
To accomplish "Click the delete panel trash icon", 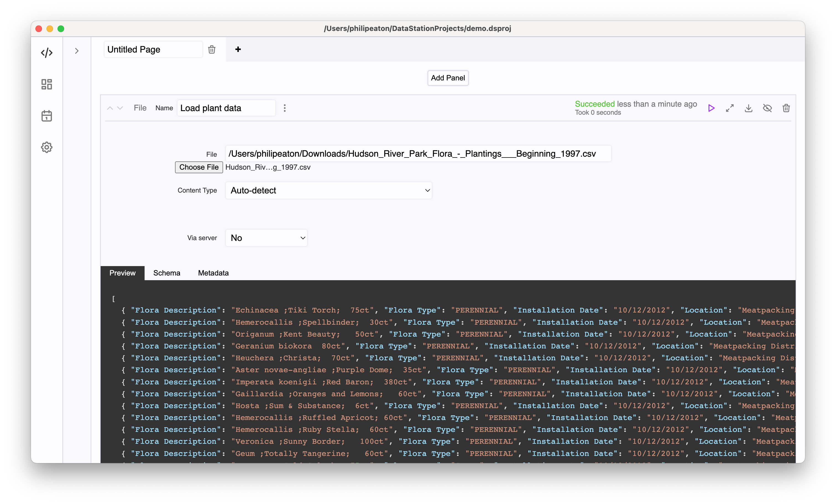I will pos(787,108).
